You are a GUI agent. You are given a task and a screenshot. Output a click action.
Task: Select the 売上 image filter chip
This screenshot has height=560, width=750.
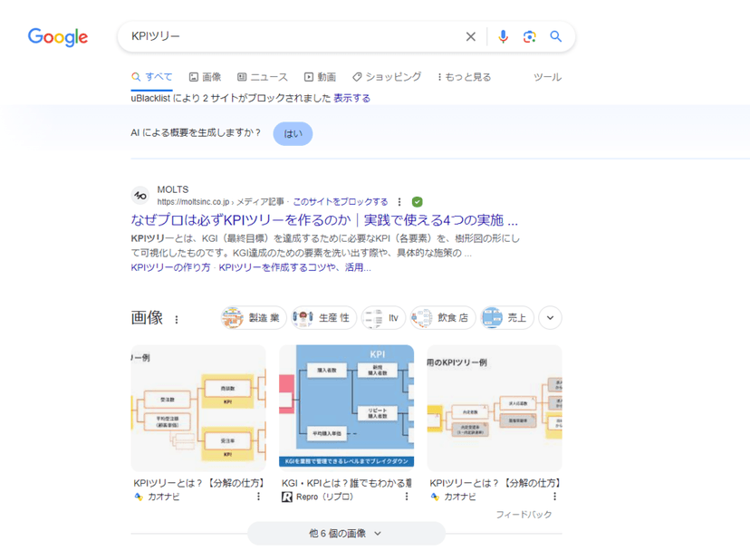click(x=506, y=318)
